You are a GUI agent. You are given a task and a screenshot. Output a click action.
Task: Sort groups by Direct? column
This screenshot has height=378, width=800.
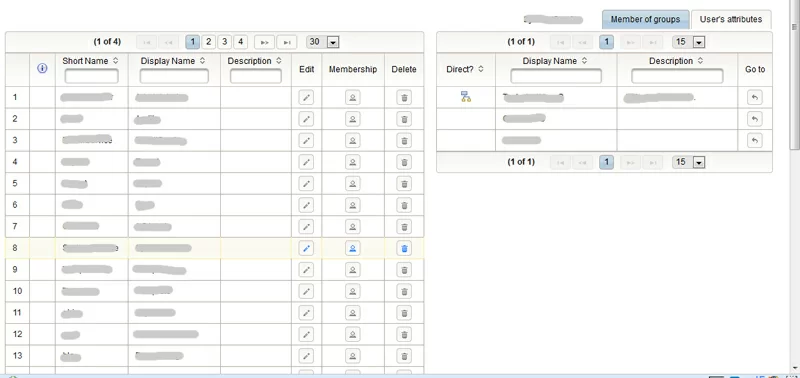tap(481, 69)
